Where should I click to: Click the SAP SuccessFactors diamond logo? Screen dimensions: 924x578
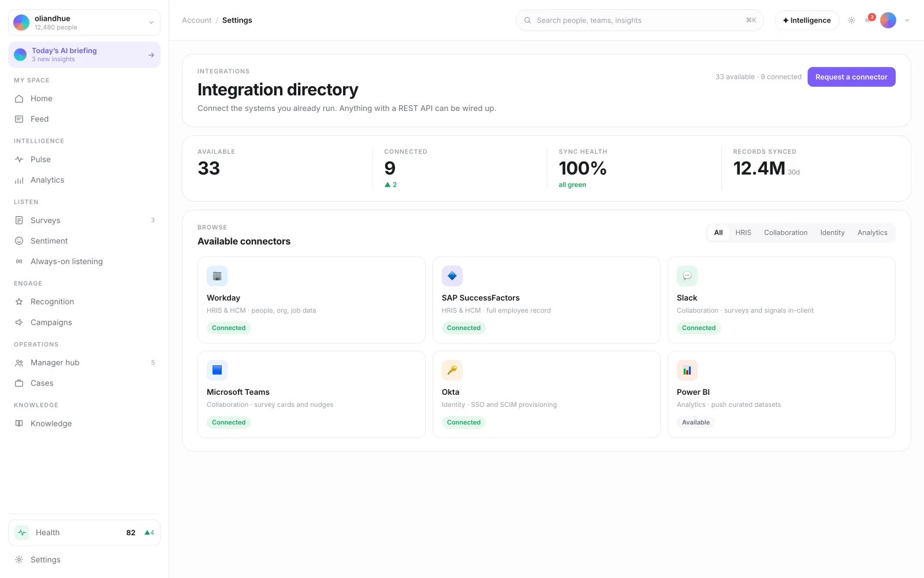click(452, 276)
